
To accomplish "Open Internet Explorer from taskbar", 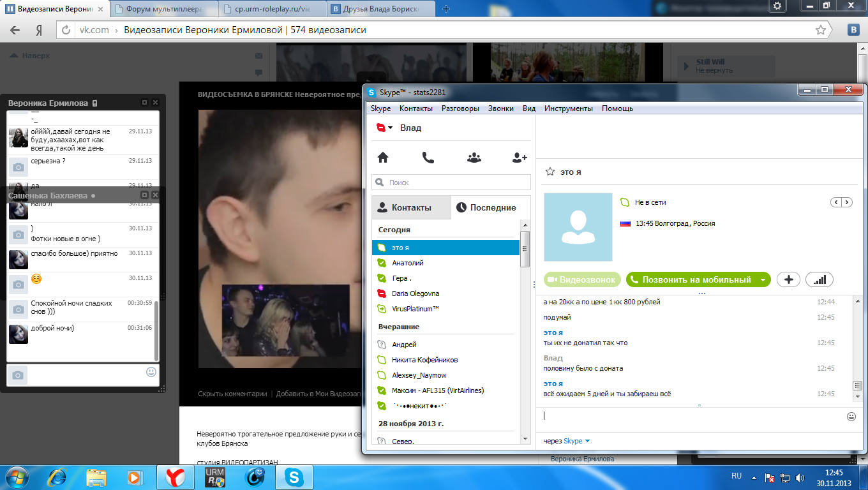I will 58,477.
